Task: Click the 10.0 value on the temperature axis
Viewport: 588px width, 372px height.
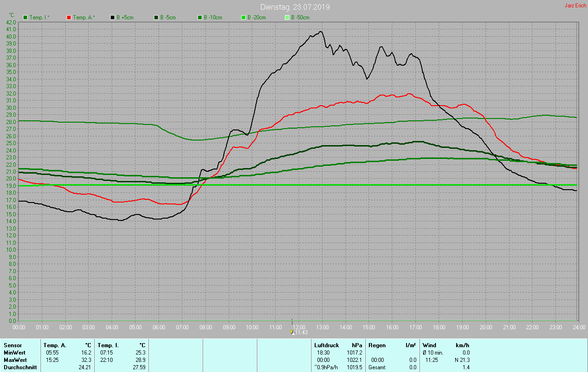Action: [x=11, y=249]
